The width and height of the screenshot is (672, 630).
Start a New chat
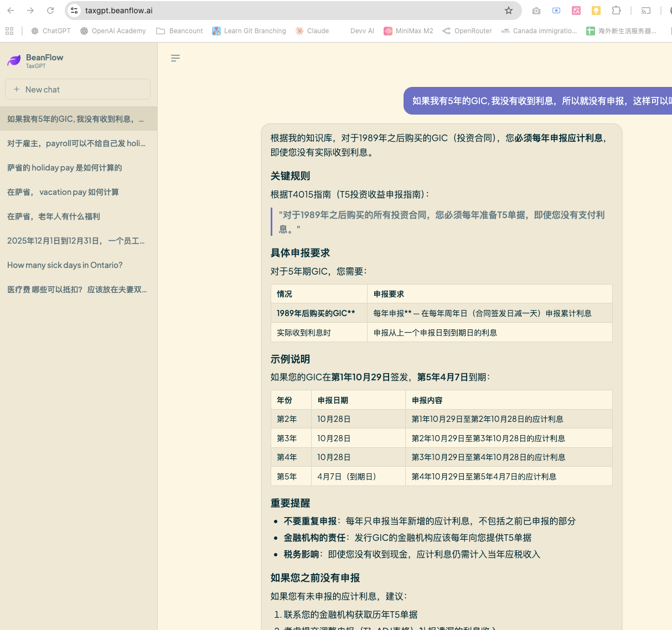[77, 89]
